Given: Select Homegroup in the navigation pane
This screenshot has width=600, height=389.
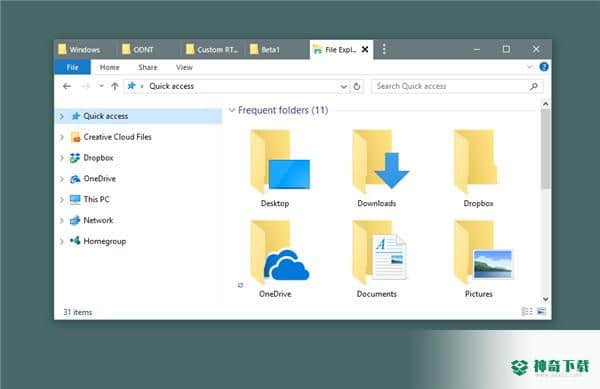Looking at the screenshot, I should pyautogui.click(x=104, y=241).
